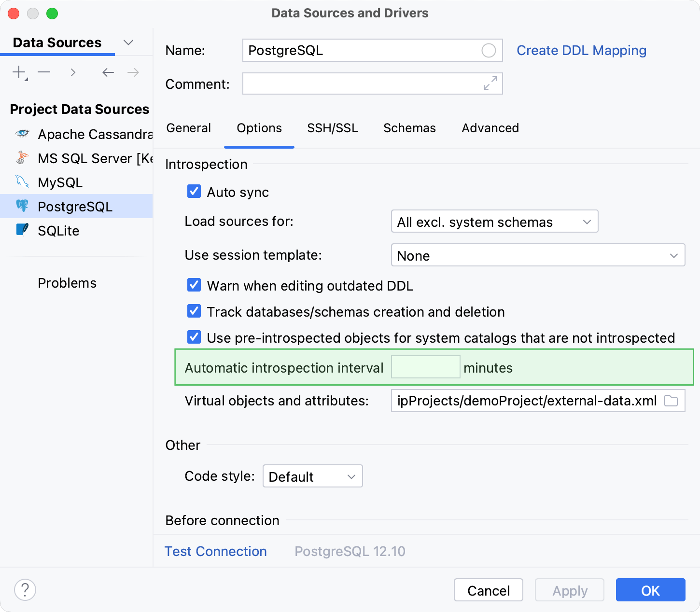The width and height of the screenshot is (700, 612).
Task: Open help with question mark icon
Action: click(25, 590)
